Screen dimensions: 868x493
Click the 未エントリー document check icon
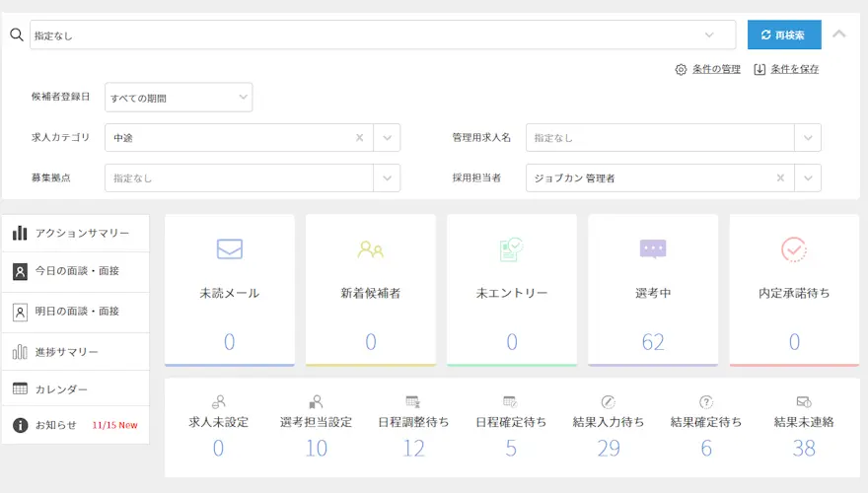point(511,249)
